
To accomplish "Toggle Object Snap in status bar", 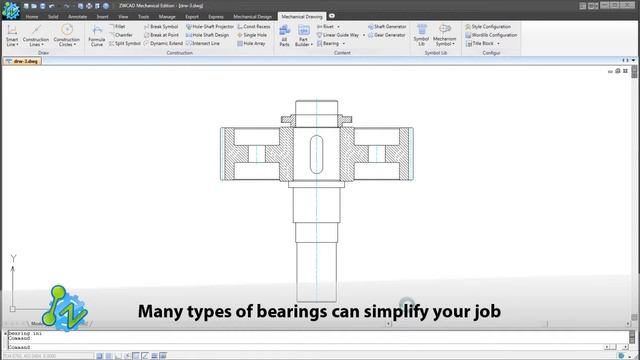I will (136, 356).
